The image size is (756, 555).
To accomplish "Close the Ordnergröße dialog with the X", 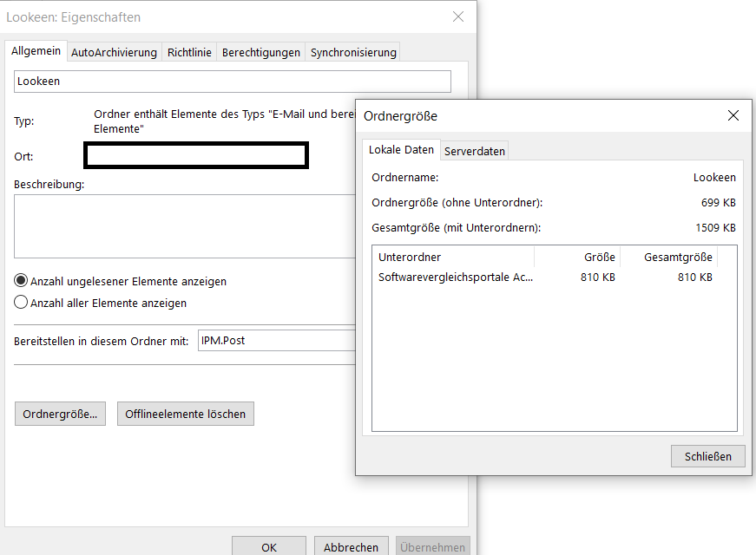I will 733,115.
